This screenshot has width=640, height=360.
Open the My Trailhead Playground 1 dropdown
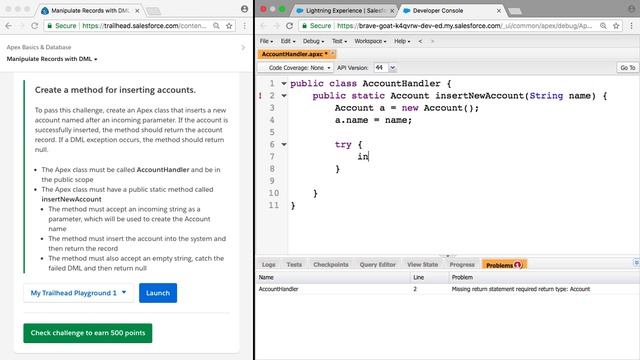(78, 293)
